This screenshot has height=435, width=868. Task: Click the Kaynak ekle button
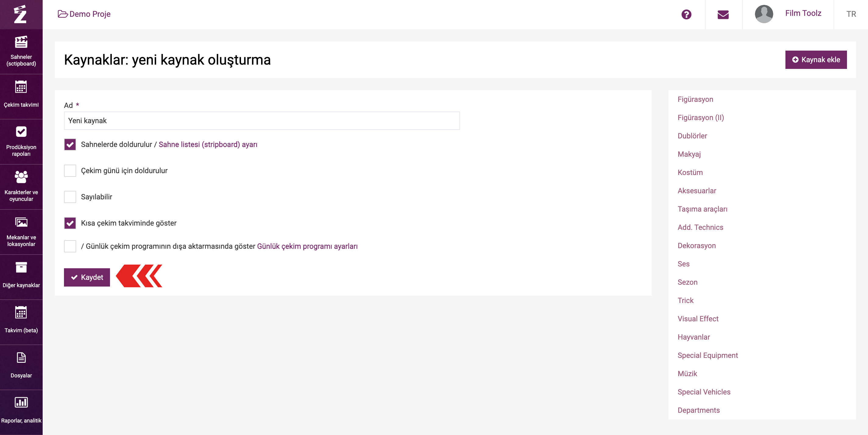(x=816, y=60)
